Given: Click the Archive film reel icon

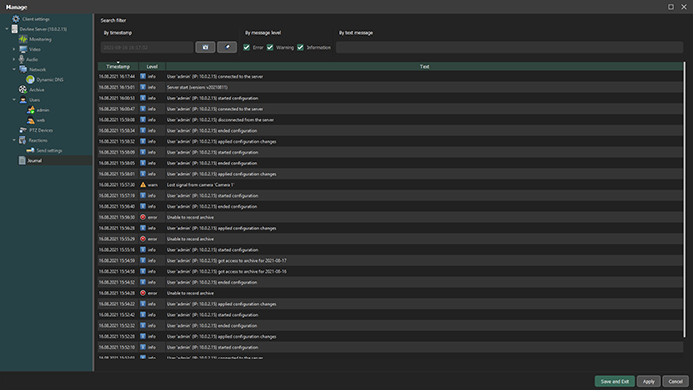Looking at the screenshot, I should coord(23,90).
